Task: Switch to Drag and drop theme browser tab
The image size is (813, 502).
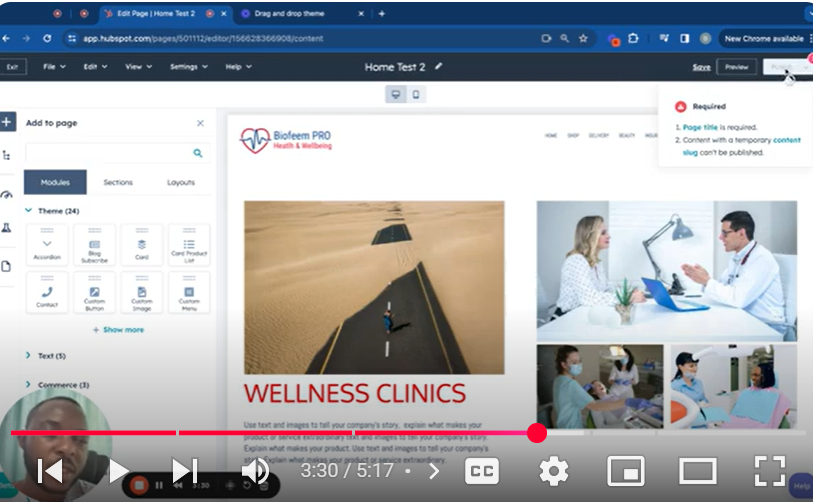Action: tap(302, 13)
